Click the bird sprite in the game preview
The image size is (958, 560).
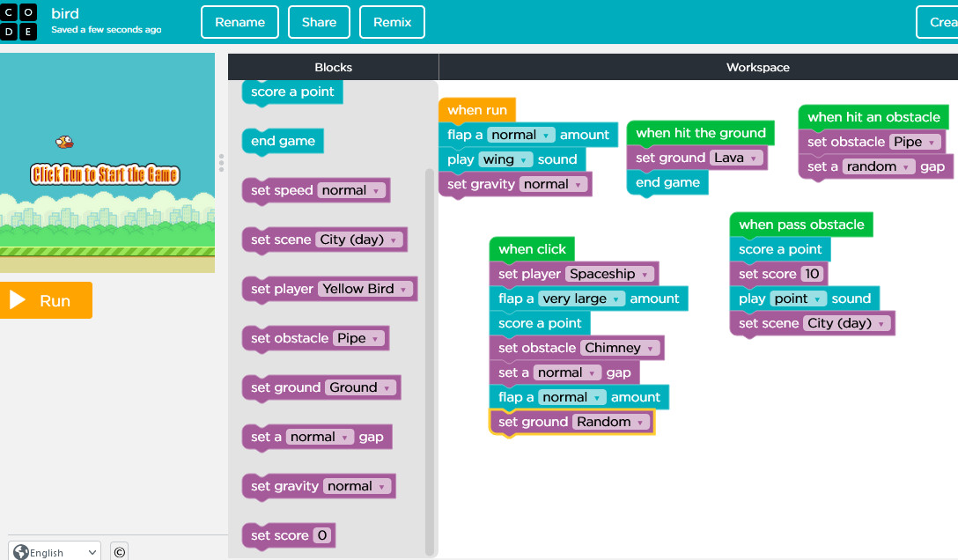[x=64, y=143]
